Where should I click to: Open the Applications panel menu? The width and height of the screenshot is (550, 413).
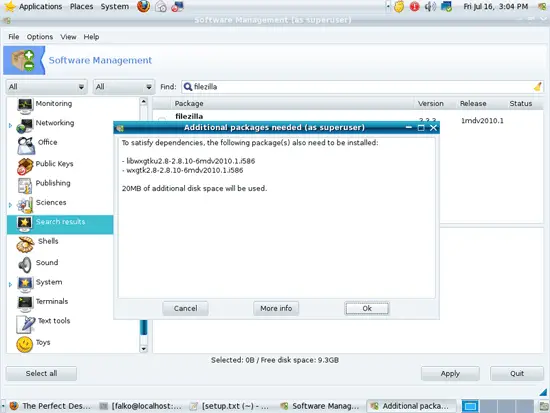pyautogui.click(x=40, y=6)
